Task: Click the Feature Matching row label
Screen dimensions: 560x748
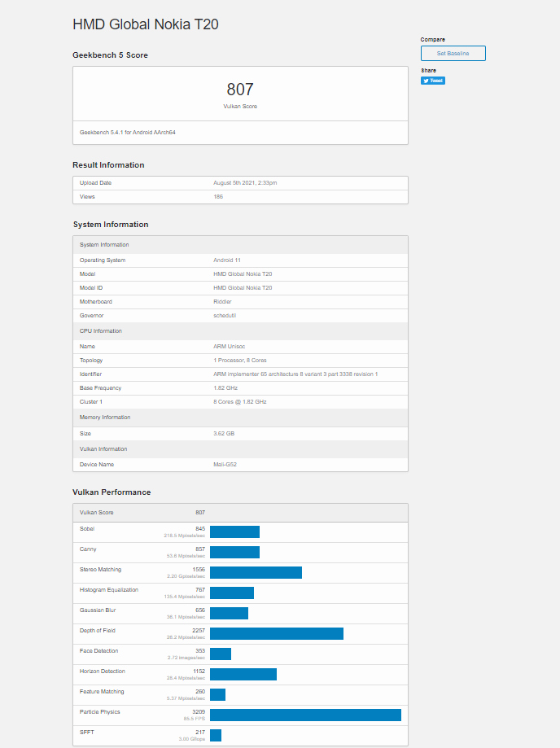Action: (102, 692)
